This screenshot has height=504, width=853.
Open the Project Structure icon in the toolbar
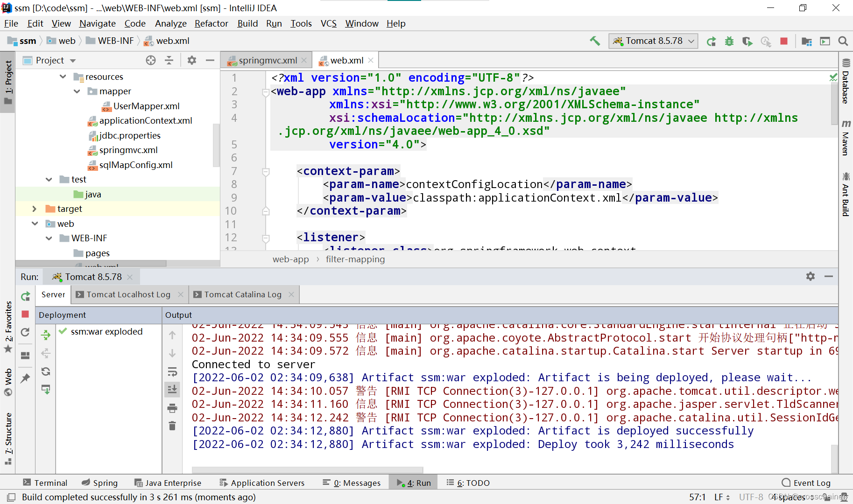click(x=807, y=41)
